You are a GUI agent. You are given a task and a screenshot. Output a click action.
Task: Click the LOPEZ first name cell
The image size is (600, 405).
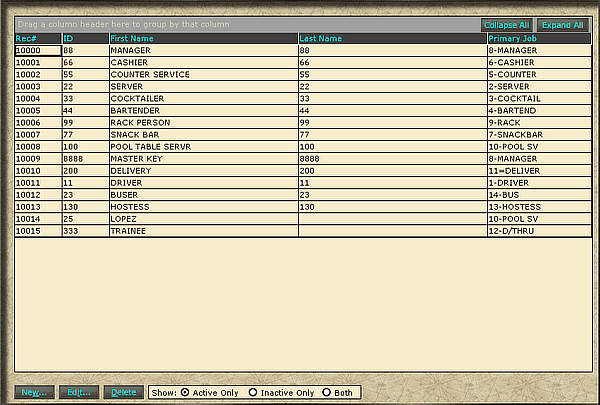tap(204, 219)
